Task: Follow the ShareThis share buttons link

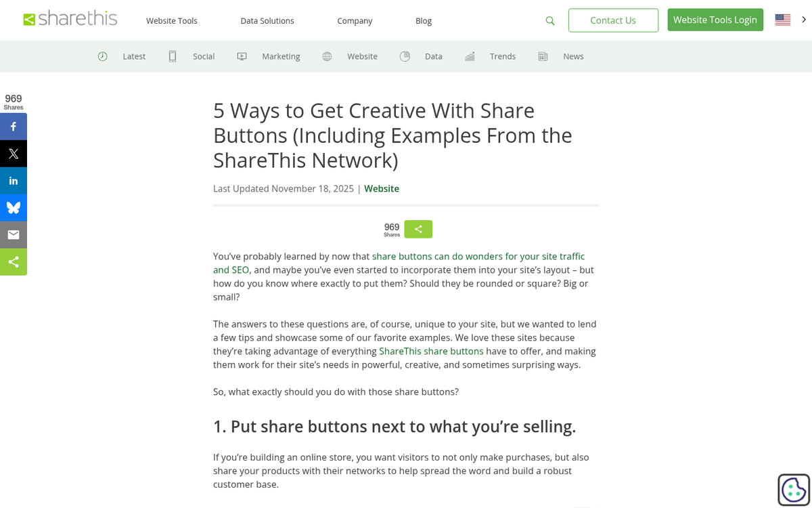Action: pyautogui.click(x=431, y=351)
